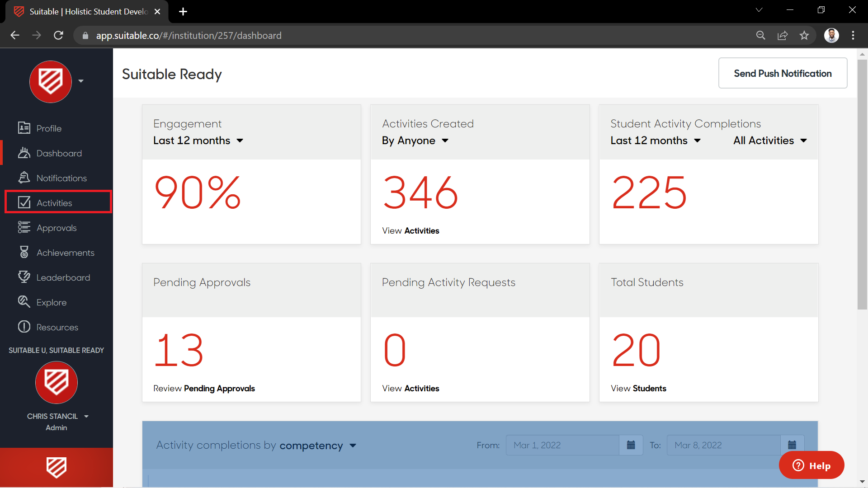Image resolution: width=868 pixels, height=488 pixels.
Task: Open Explore in the sidebar
Action: (x=51, y=302)
